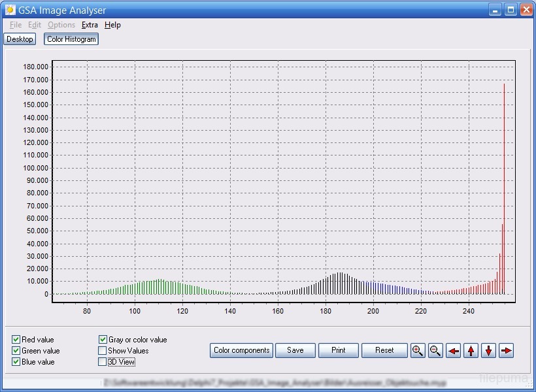Switch to the Desktop tab
The image size is (536, 392).
pos(20,39)
